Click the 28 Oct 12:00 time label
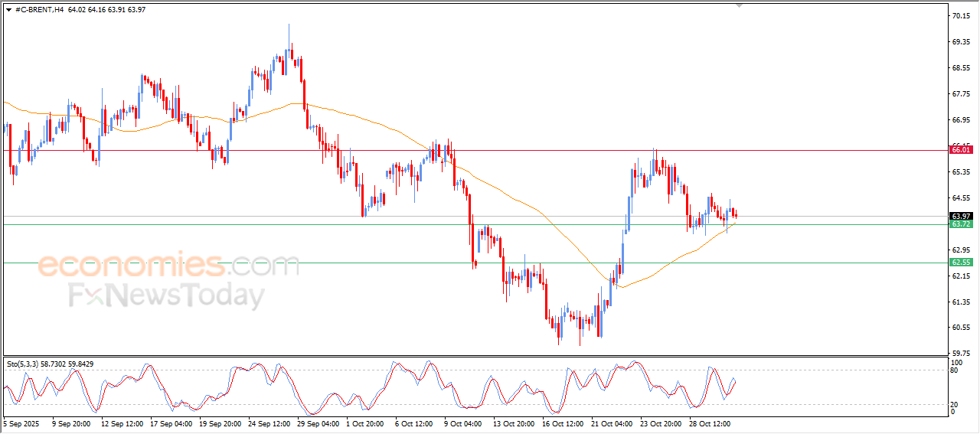The image size is (980, 434). 710,423
